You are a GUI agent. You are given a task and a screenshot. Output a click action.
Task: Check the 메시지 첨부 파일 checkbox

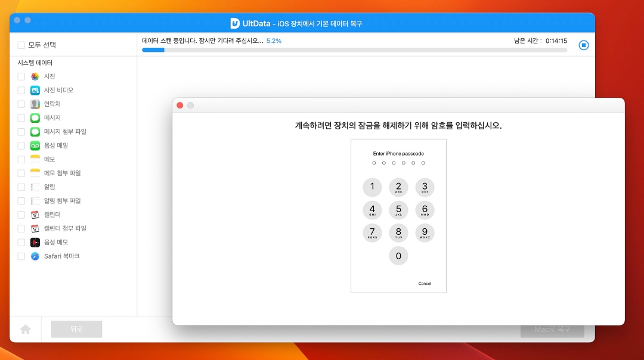point(21,132)
